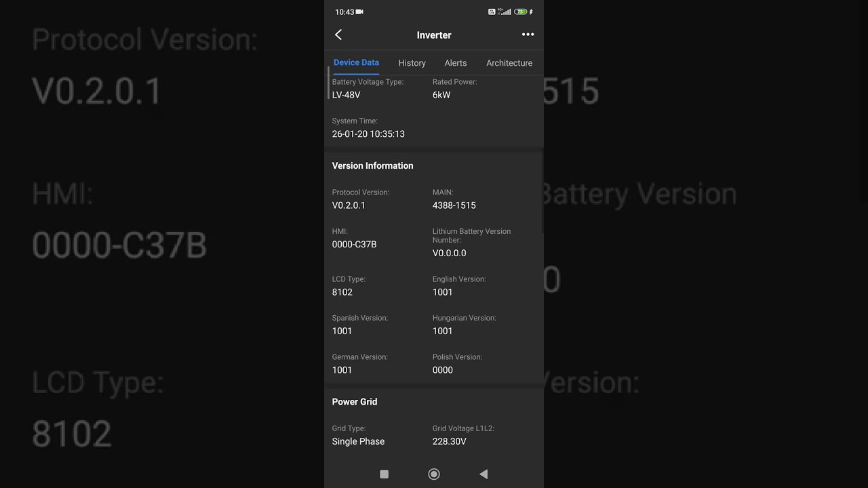Tap the Power Grid section header
The width and height of the screenshot is (868, 488).
click(355, 402)
